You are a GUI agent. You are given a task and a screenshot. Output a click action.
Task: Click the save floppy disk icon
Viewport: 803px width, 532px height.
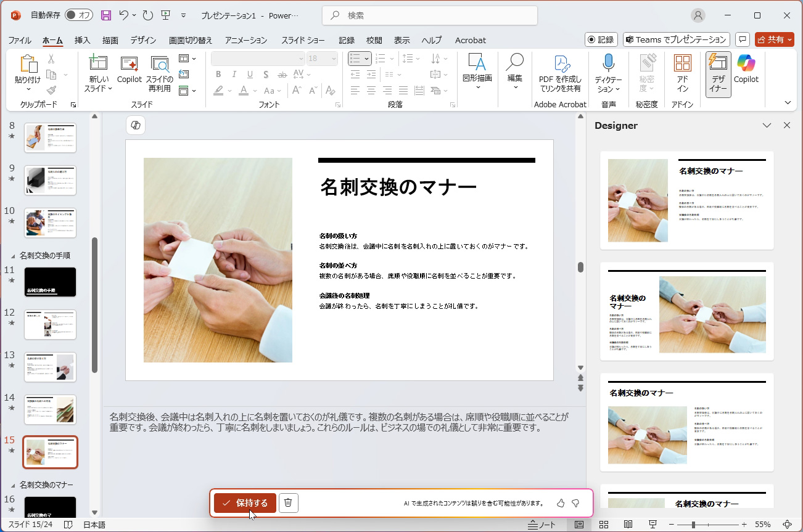pyautogui.click(x=106, y=15)
